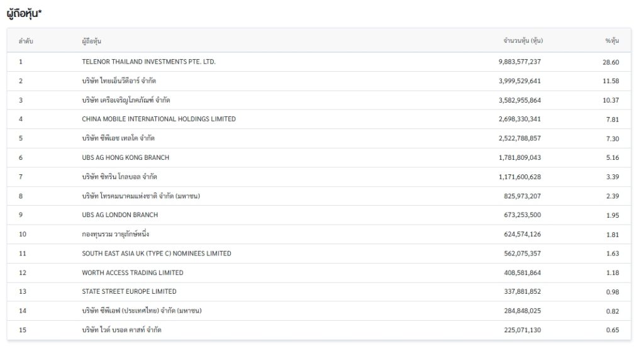Click CHINA MOBILE INTERNATIONAL HOLDINGS LIMITED
Screen dimensions: 644x351
158,119
